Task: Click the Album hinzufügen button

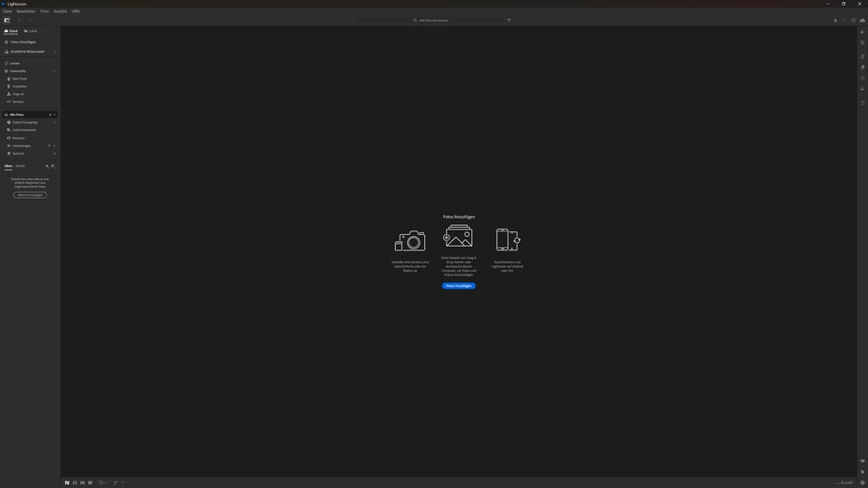Action: pyautogui.click(x=30, y=195)
